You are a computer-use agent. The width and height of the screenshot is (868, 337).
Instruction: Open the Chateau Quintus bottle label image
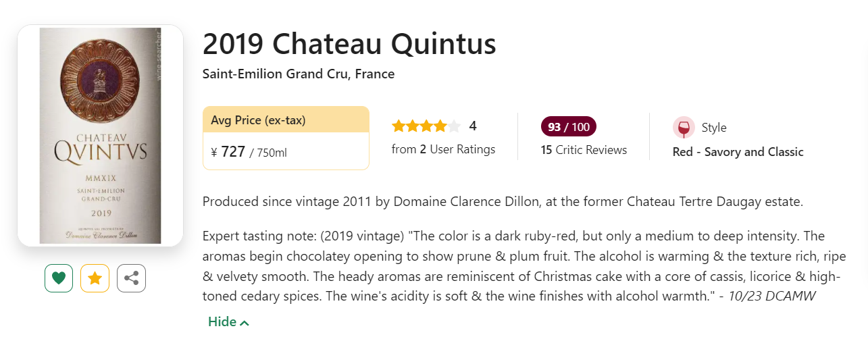click(100, 135)
